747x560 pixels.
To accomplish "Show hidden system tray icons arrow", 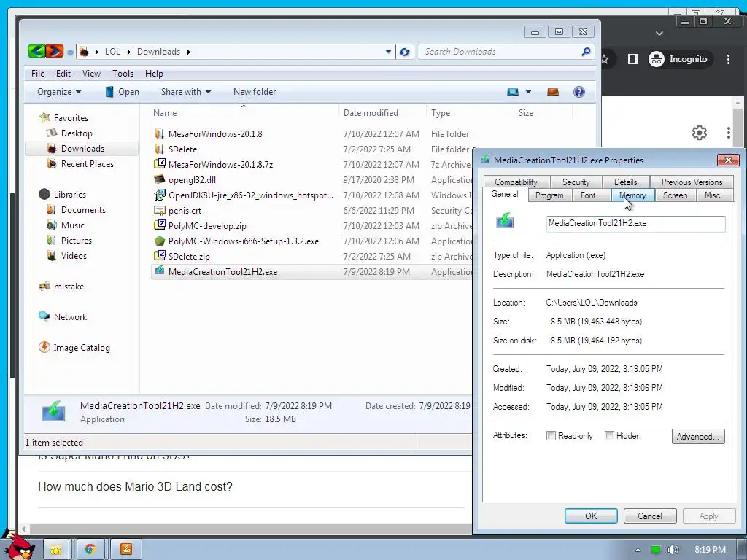I will tap(638, 550).
